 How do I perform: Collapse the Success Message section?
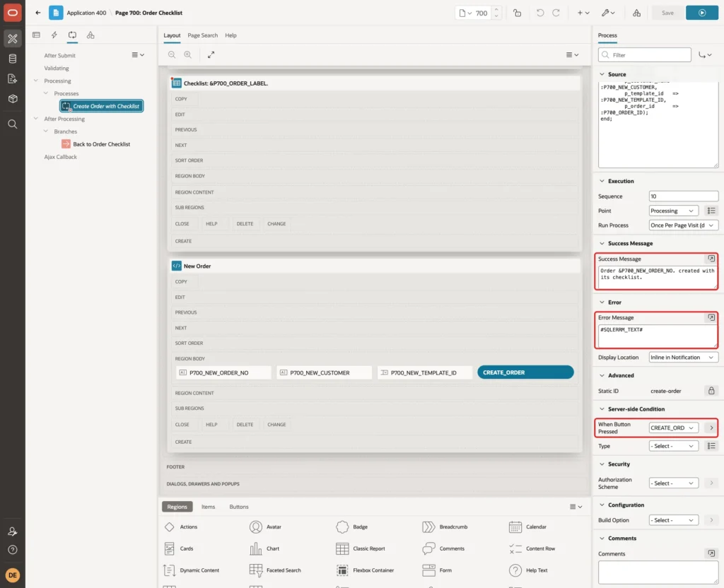(x=602, y=243)
